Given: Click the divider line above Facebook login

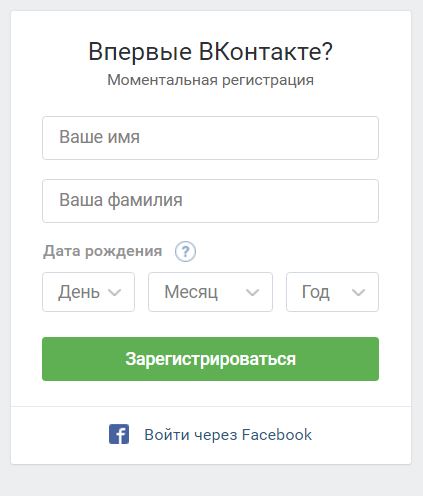Looking at the screenshot, I should [x=211, y=406].
